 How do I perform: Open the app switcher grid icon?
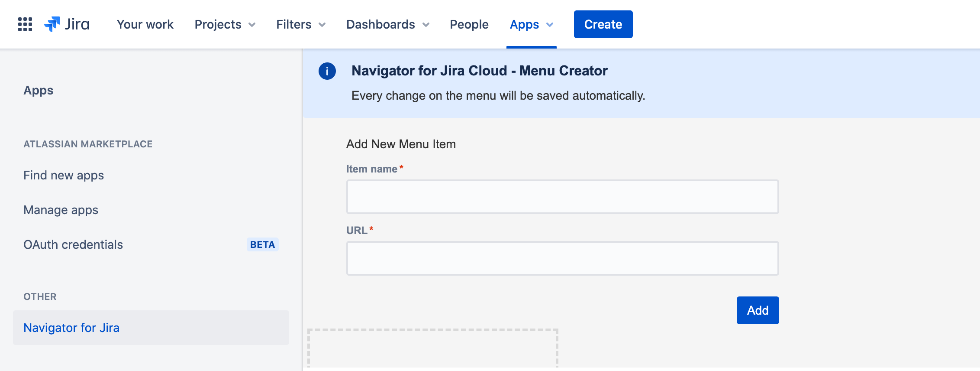pos(25,24)
